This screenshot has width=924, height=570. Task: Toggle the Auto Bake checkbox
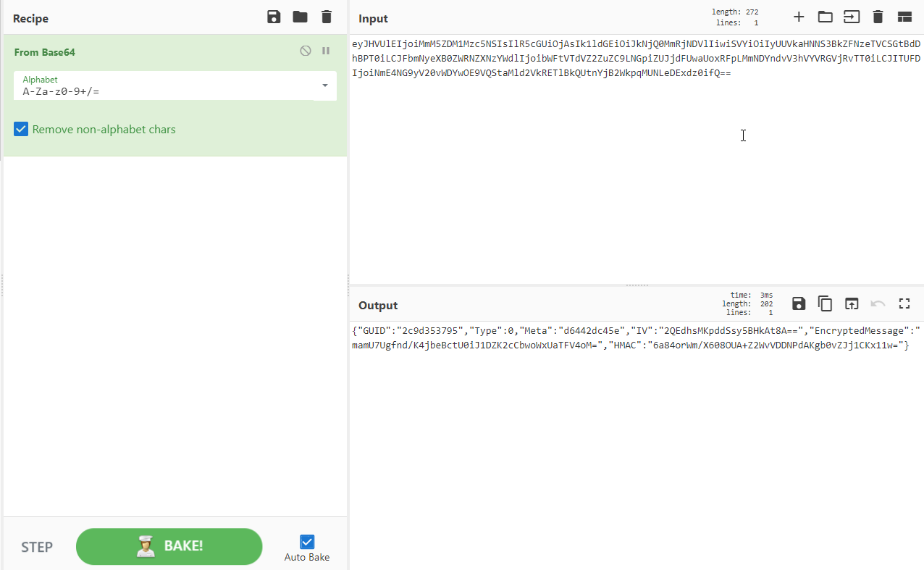[307, 542]
